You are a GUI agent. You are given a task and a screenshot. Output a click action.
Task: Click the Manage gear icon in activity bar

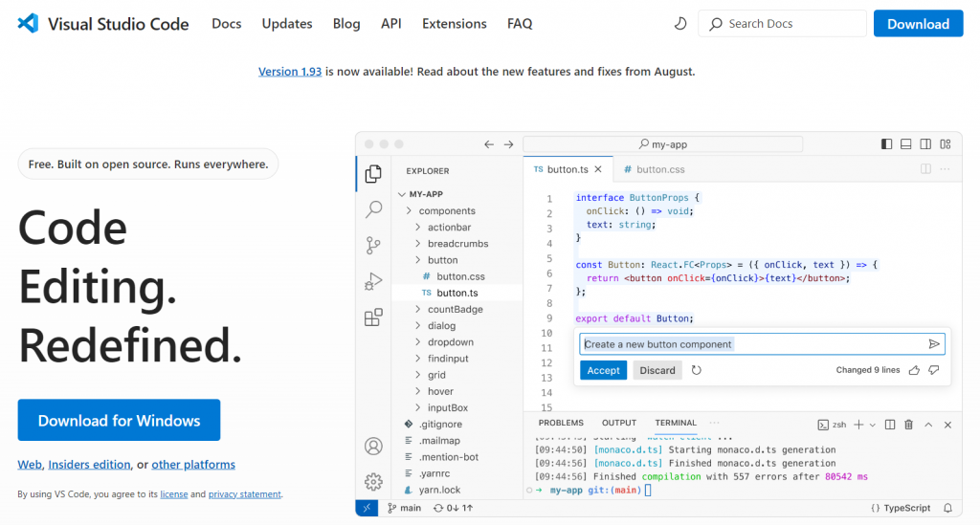pos(373,482)
